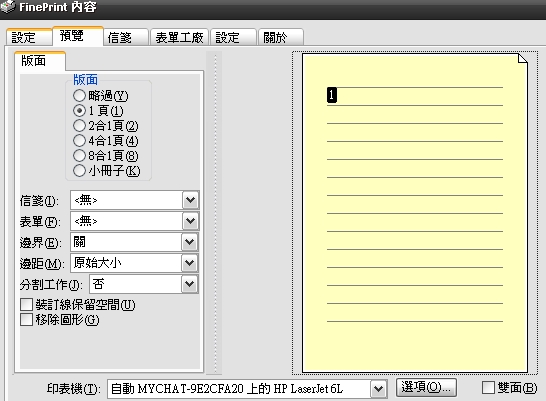
Task: Open the 分割工作(J) dropdown showing 否
Action: tap(190, 284)
